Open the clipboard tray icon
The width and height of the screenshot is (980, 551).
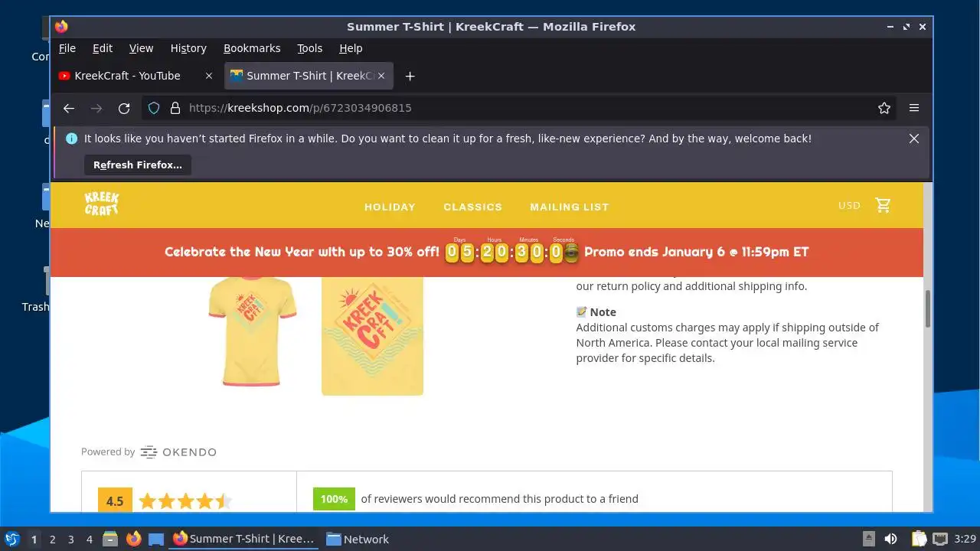point(919,539)
